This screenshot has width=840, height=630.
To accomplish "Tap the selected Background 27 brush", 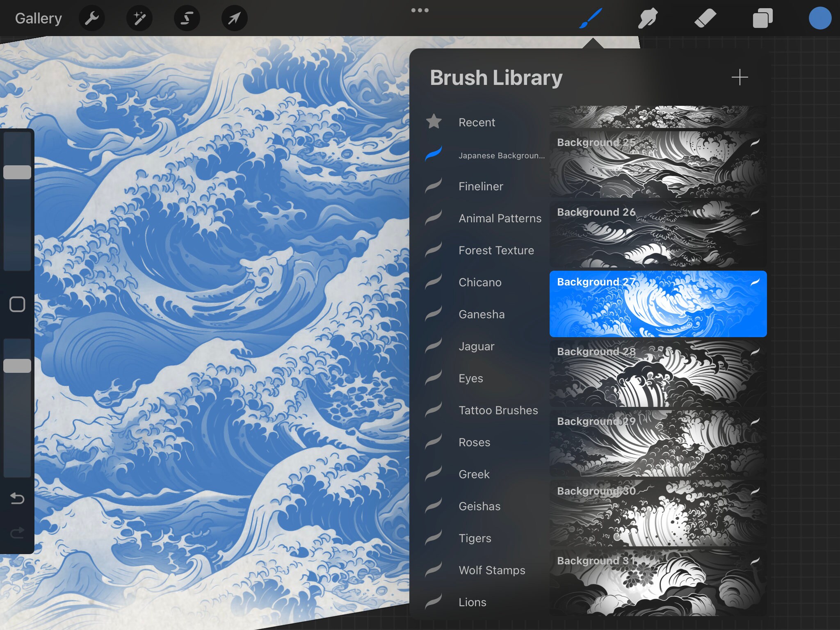I will [x=658, y=304].
